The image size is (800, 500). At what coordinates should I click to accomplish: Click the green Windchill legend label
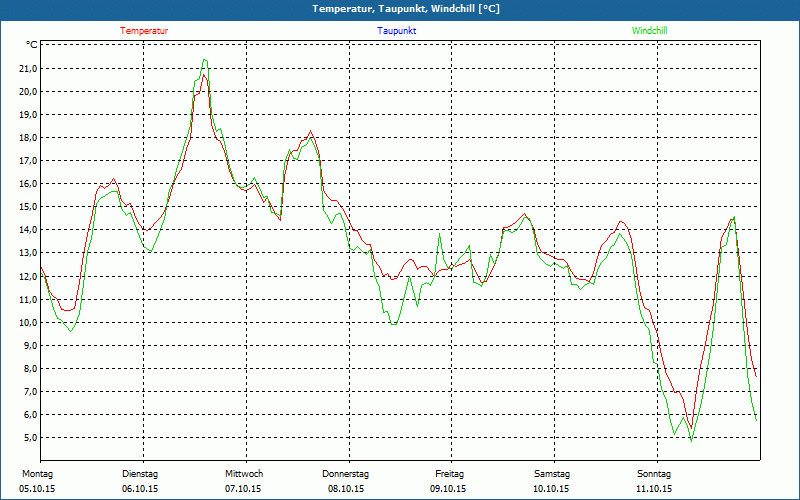pos(649,31)
